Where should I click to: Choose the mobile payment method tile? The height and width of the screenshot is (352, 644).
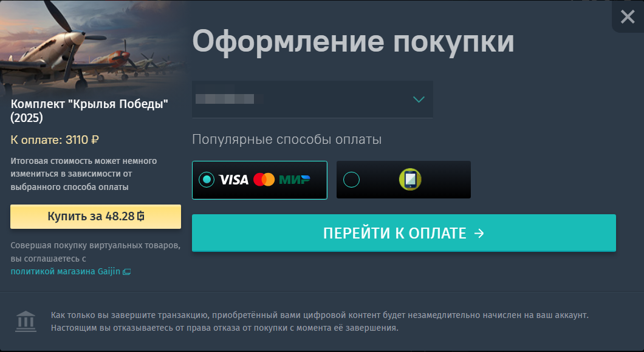pyautogui.click(x=403, y=180)
